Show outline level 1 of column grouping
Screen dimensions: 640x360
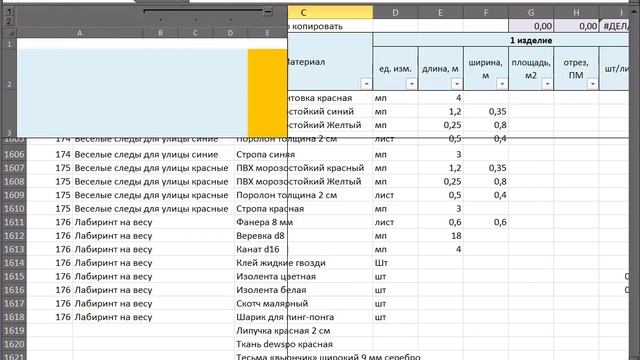point(9,12)
